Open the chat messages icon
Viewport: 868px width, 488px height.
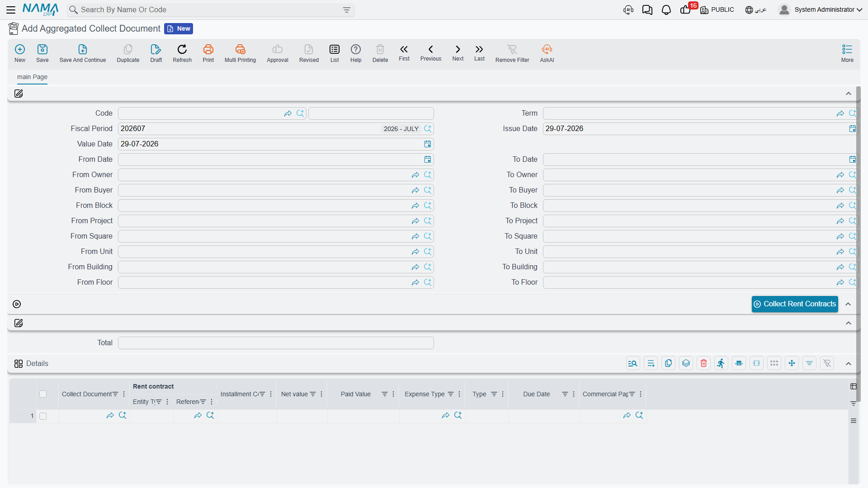pos(647,10)
